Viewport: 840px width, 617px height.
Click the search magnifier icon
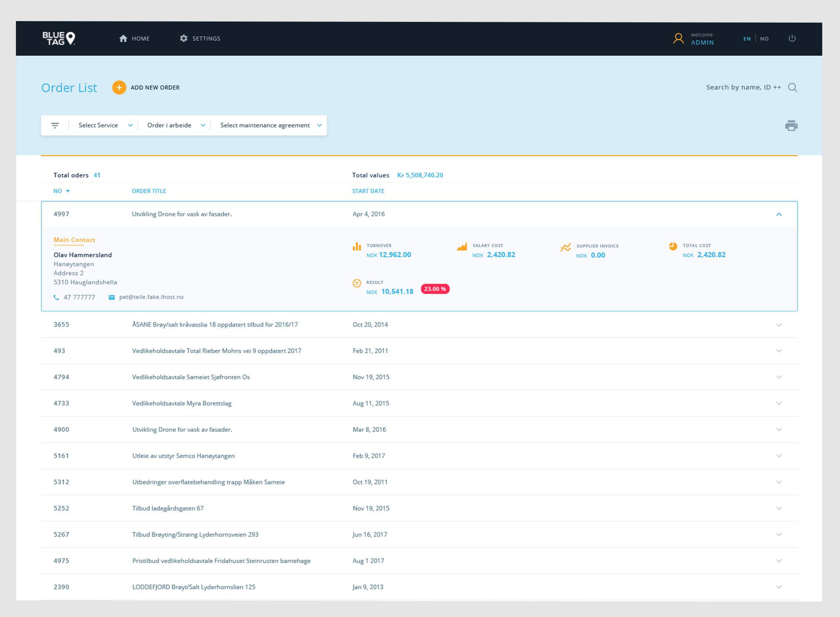click(792, 87)
